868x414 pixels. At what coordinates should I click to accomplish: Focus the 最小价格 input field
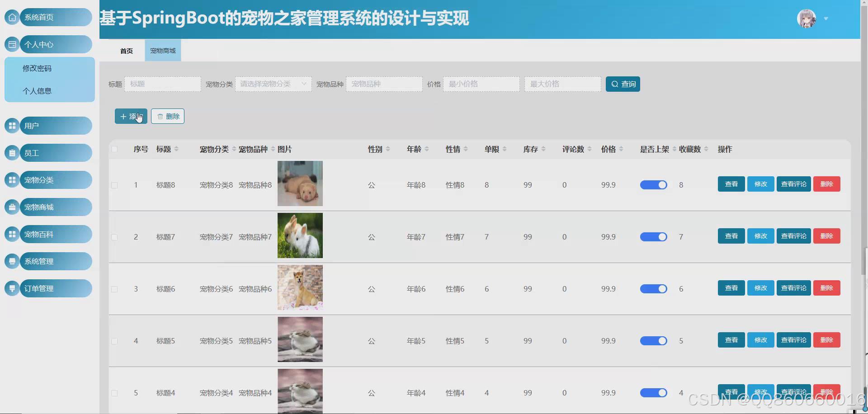point(481,84)
